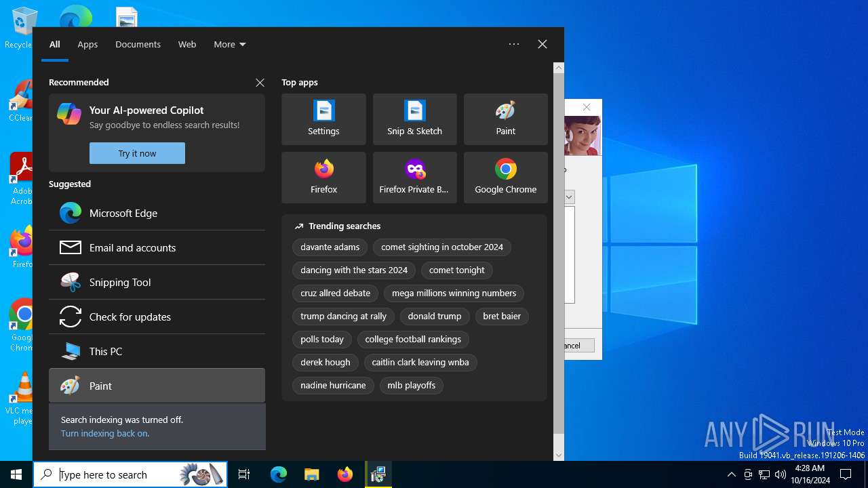Search 'college football rankings'
Viewport: 868px width, 488px height.
click(x=413, y=340)
